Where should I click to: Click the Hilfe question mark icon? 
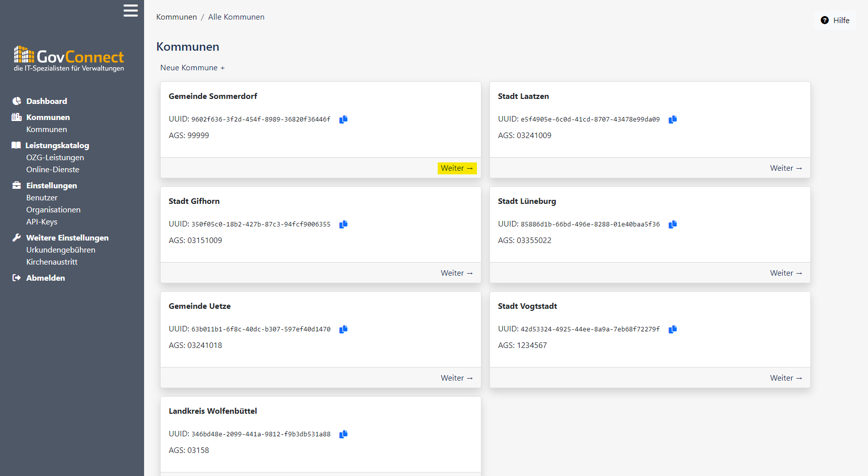click(x=825, y=20)
